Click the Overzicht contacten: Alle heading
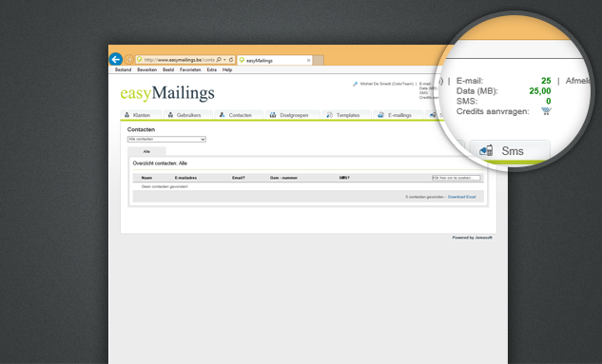This screenshot has width=602, height=364. point(160,163)
